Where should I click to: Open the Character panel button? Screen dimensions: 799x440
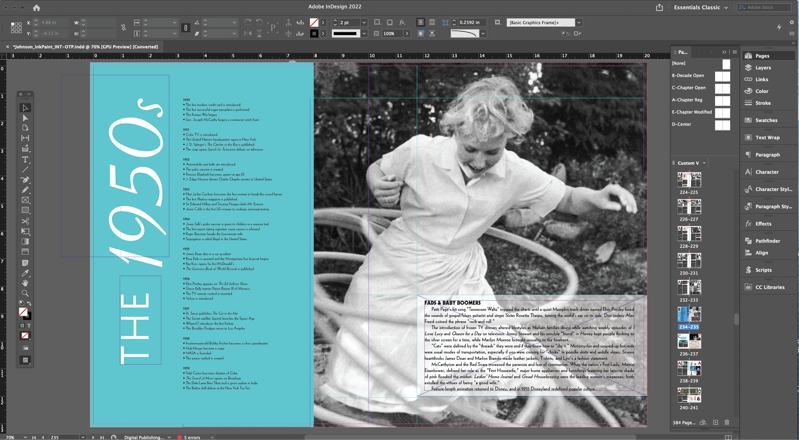pyautogui.click(x=767, y=172)
